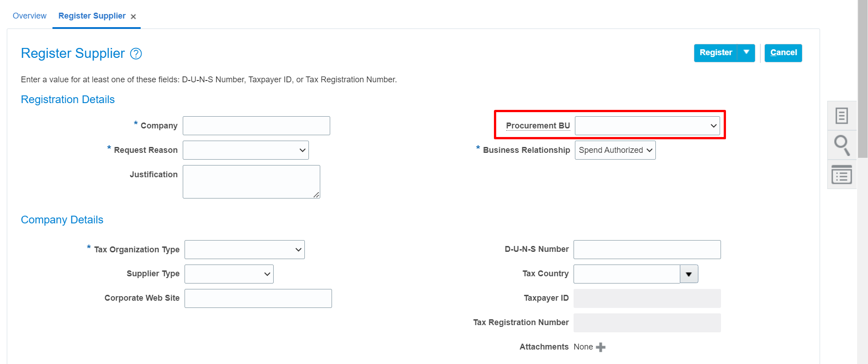
Task: Open the Supplier Type dropdown
Action: coord(266,274)
